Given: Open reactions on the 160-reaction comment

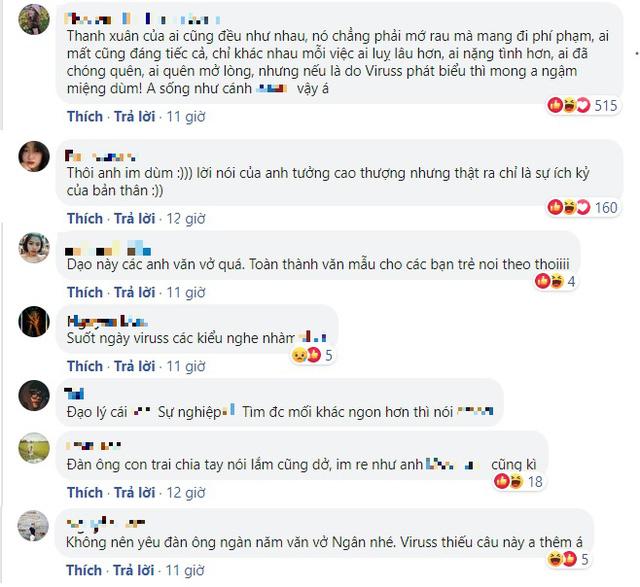Looking at the screenshot, I should (x=582, y=208).
